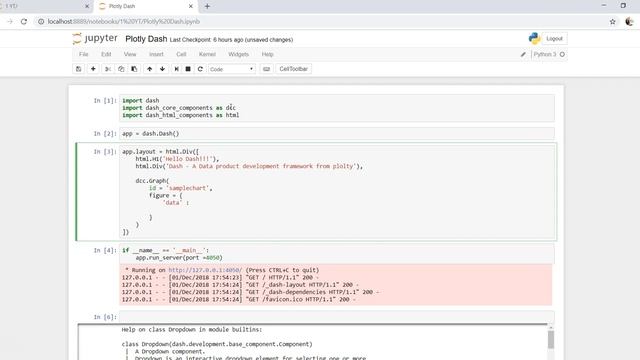Click inside the app.run_server cell
Image resolution: width=640 pixels, height=360 pixels.
pyautogui.click(x=337, y=254)
